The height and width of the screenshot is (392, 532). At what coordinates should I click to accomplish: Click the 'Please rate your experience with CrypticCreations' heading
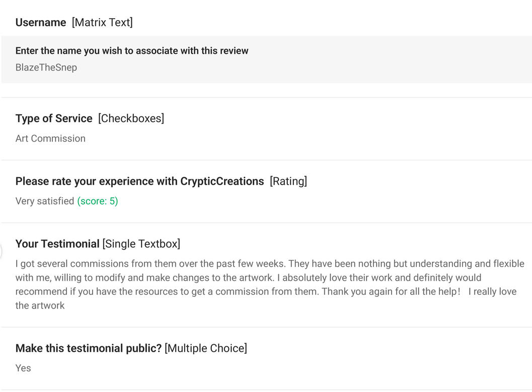(139, 181)
